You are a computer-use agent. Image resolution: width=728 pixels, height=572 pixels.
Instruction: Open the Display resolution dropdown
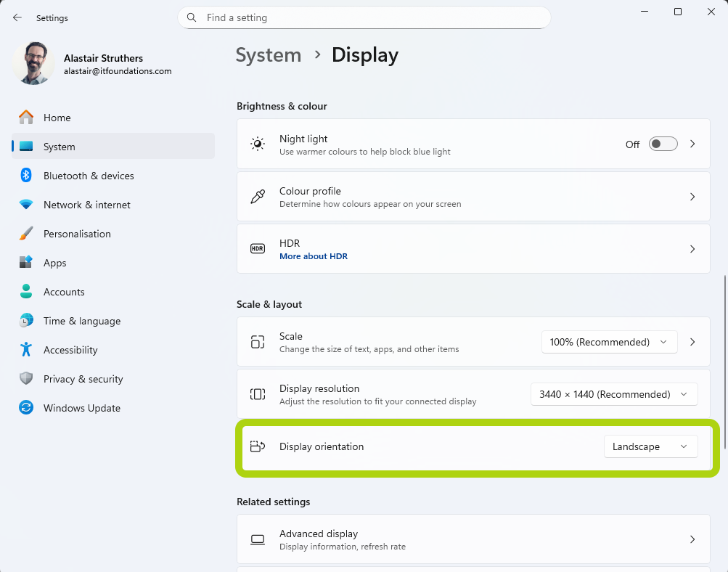tap(613, 394)
